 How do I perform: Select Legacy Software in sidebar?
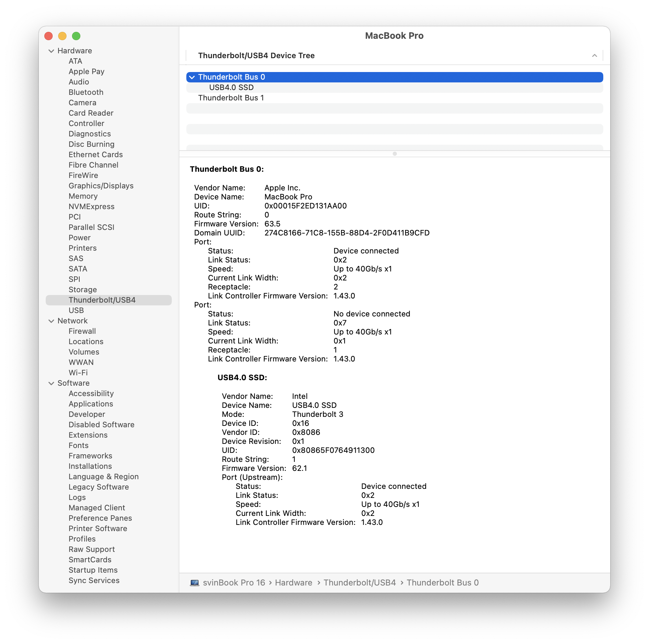(99, 487)
